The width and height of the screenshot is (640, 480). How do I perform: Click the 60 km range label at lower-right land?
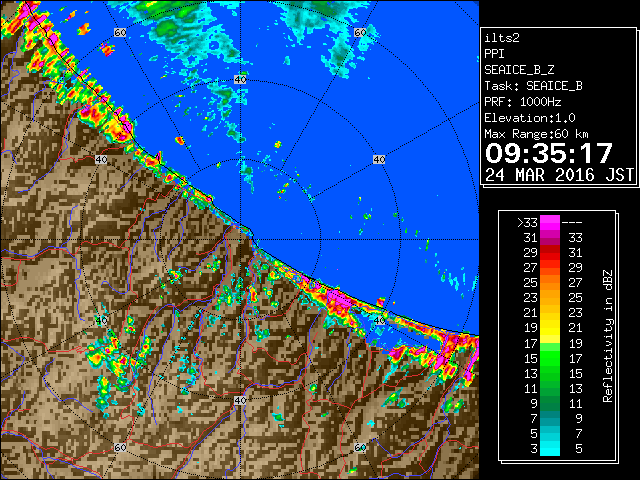(360, 448)
